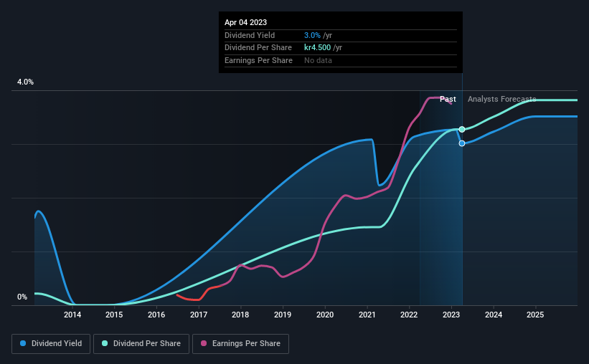Click the Past region label
This screenshot has height=364, width=589.
tap(448, 99)
